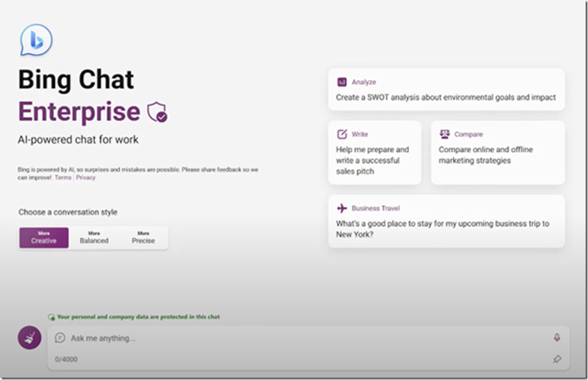Click the data protected notice text
Image resolution: width=588 pixels, height=380 pixels.
(x=138, y=317)
